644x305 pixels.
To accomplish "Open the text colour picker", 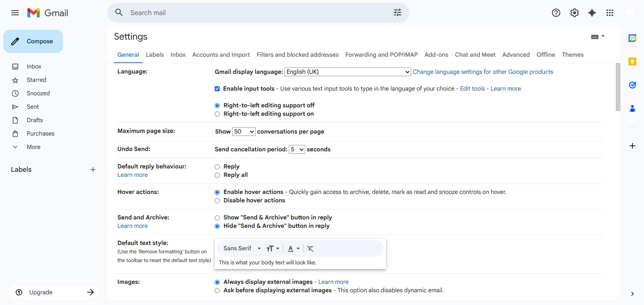I will (x=293, y=249).
